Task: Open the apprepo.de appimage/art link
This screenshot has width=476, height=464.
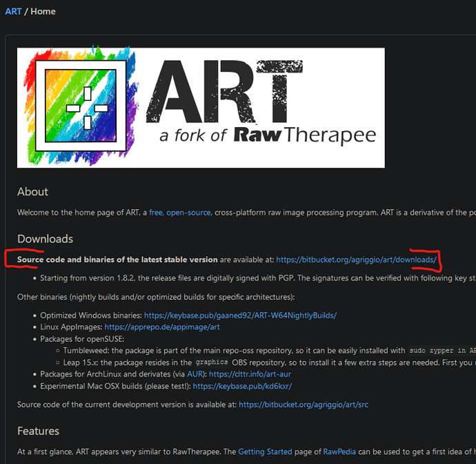Action: coord(162,327)
